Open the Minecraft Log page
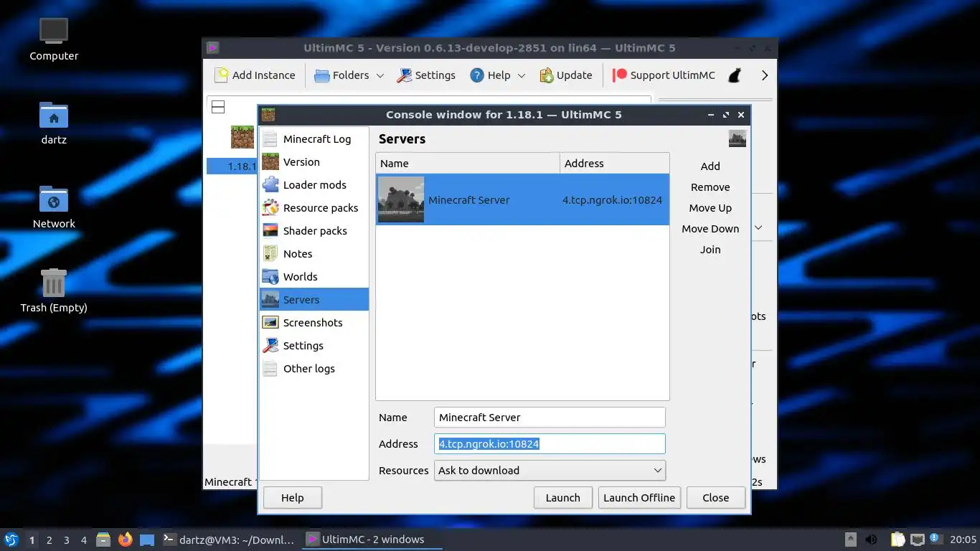Viewport: 980px width, 551px height. point(314,139)
